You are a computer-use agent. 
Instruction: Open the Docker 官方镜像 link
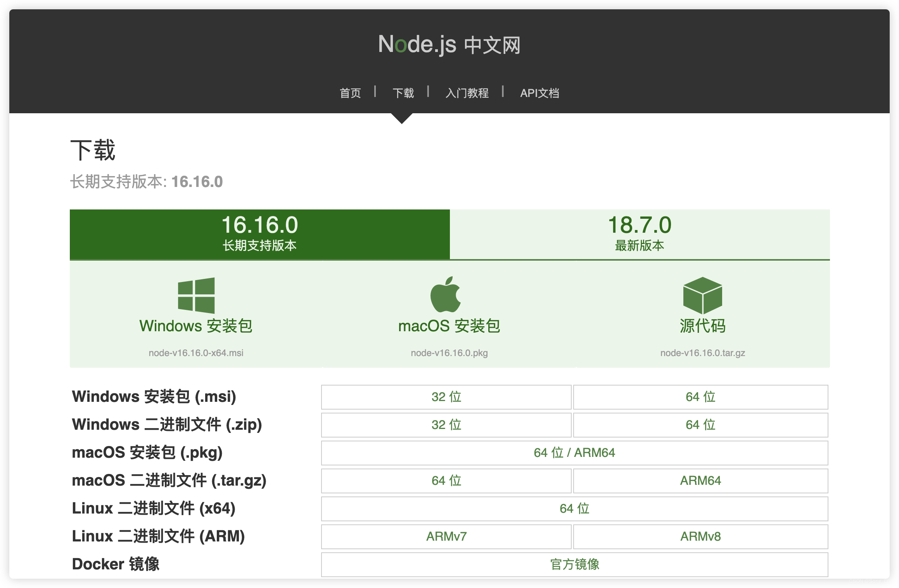[x=574, y=564]
